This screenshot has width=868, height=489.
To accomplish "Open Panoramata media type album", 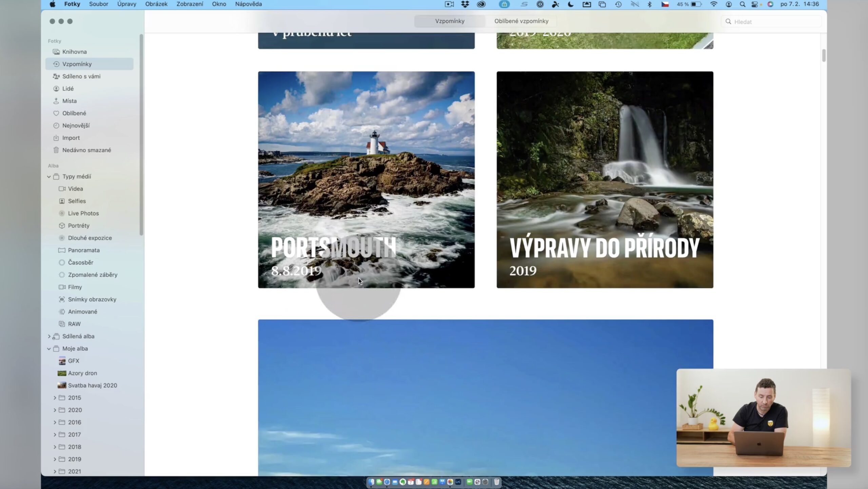I will click(x=83, y=250).
